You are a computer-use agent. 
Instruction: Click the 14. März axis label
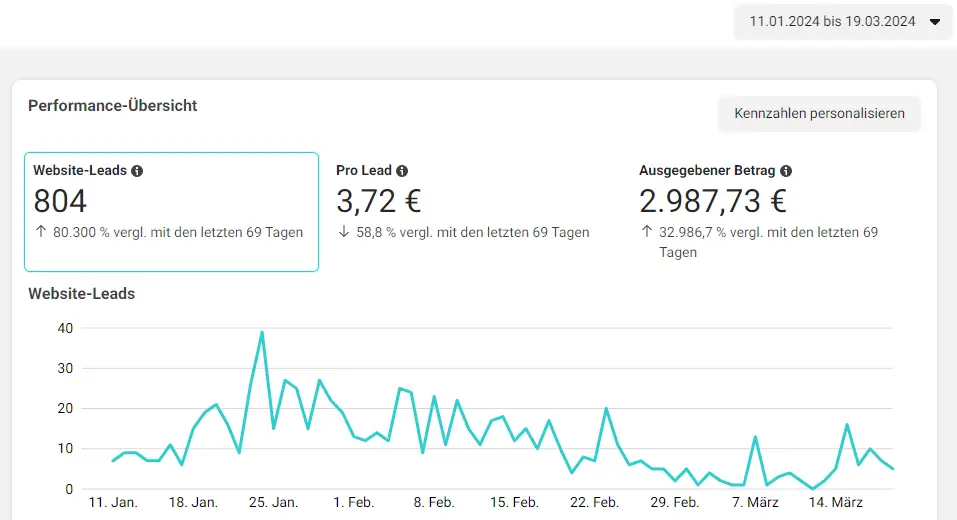pos(836,502)
